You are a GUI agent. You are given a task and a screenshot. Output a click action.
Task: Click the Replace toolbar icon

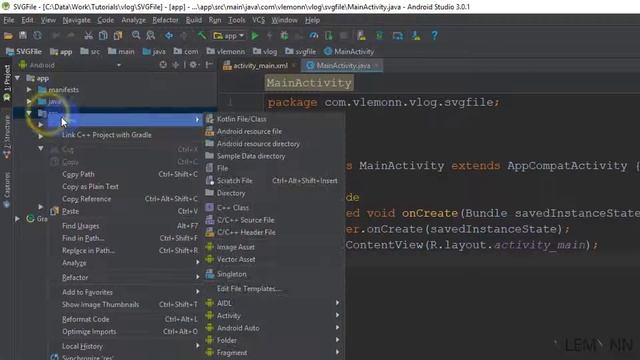pos(151,36)
